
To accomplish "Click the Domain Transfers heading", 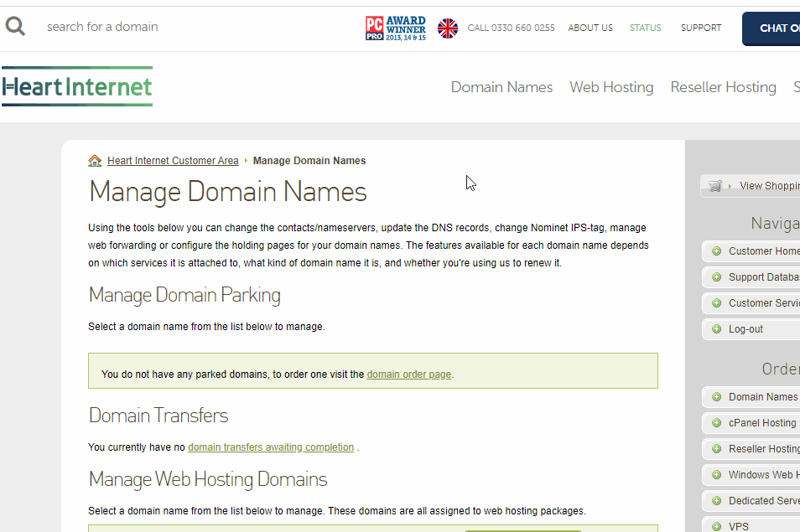I will click(x=158, y=416).
